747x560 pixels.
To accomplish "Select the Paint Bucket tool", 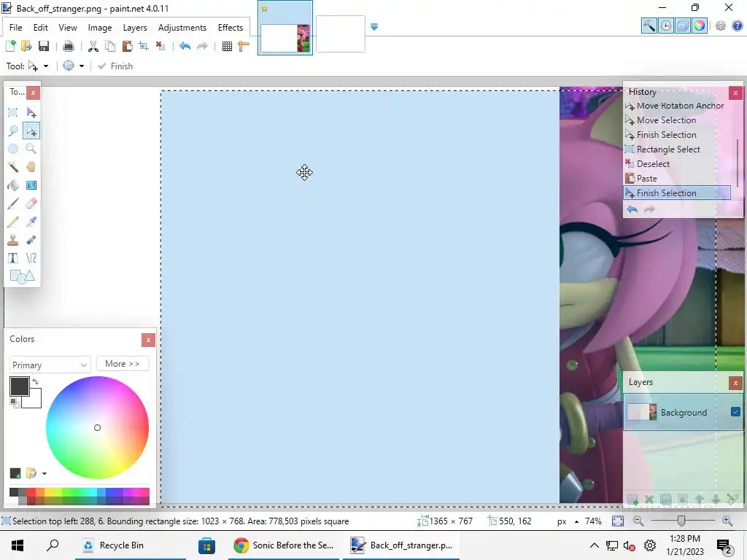I will coord(13,185).
